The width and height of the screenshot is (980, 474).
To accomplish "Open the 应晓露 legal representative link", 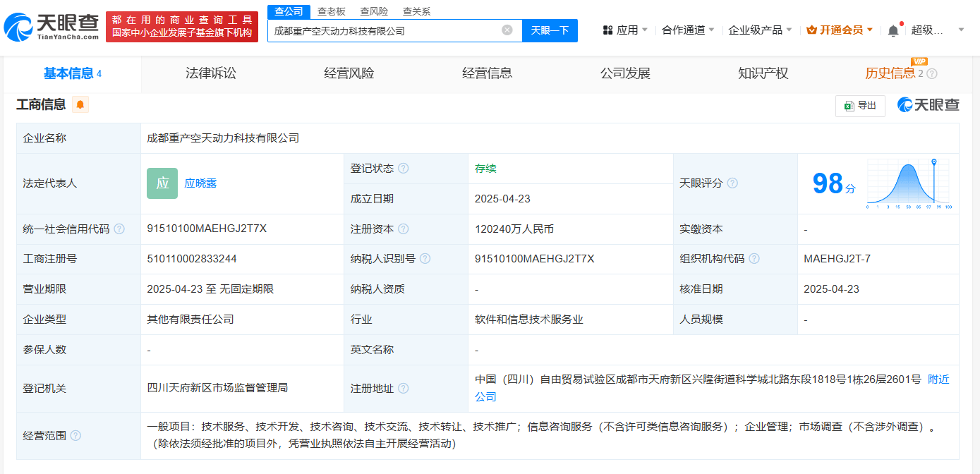I will click(200, 183).
